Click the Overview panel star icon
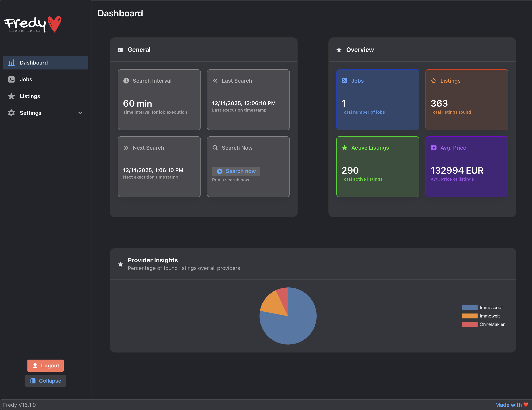Viewport: 532px width, 410px height. (339, 50)
